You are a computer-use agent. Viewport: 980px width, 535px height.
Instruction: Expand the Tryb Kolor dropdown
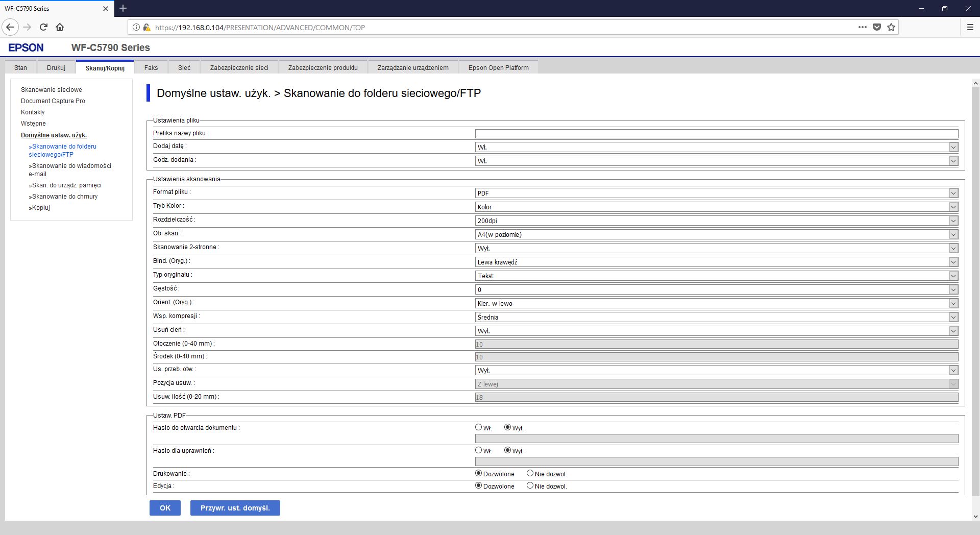pyautogui.click(x=717, y=207)
